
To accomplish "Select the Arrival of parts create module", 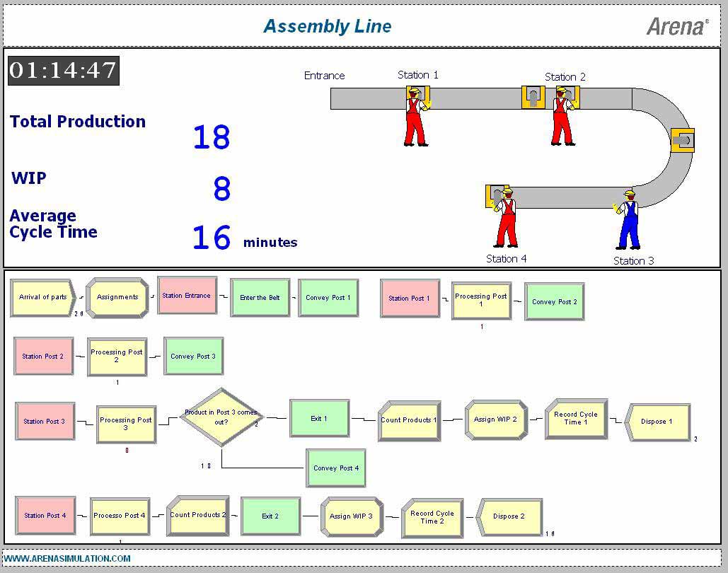I will pyautogui.click(x=43, y=297).
